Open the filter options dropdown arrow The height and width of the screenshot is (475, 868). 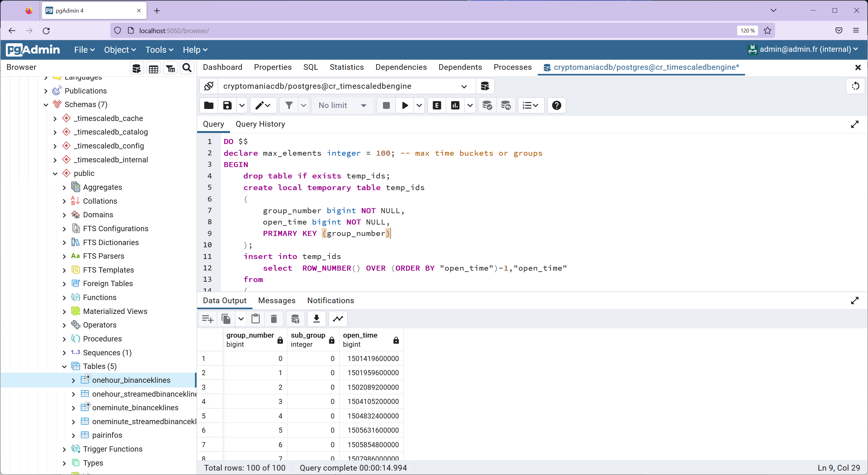pyautogui.click(x=303, y=105)
